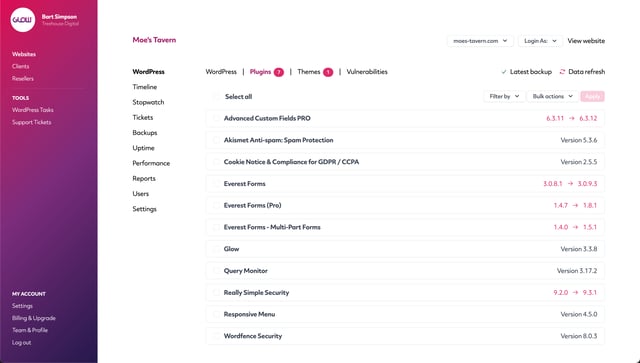Image resolution: width=640 pixels, height=363 pixels.
Task: Open My Account Settings in the sidebar
Action: click(x=22, y=306)
